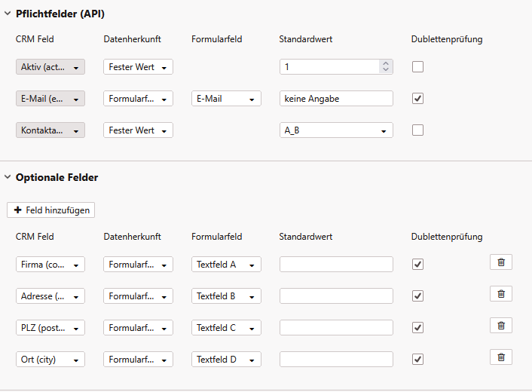
Task: Open the Textfeld A Formularfeld dropdown
Action: tap(226, 265)
